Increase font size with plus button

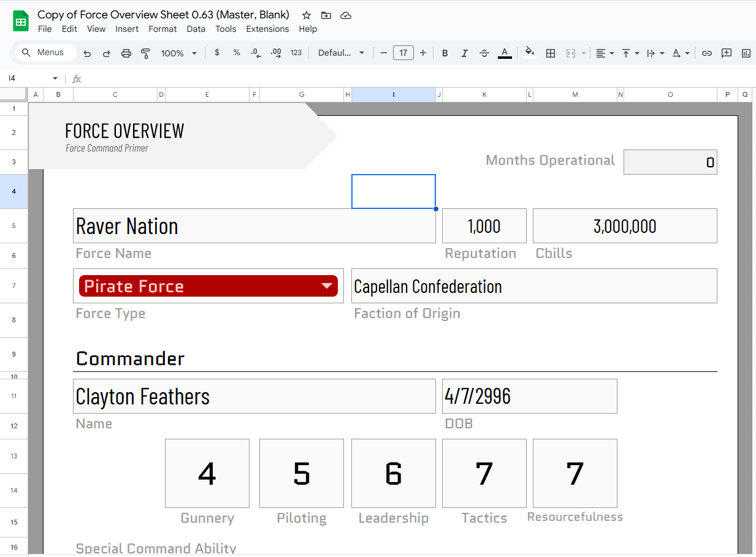coord(423,53)
